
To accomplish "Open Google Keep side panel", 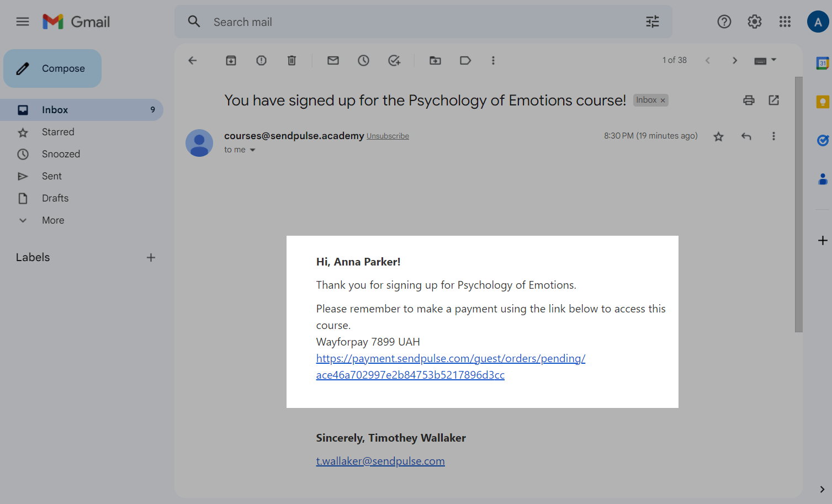I will (x=823, y=102).
